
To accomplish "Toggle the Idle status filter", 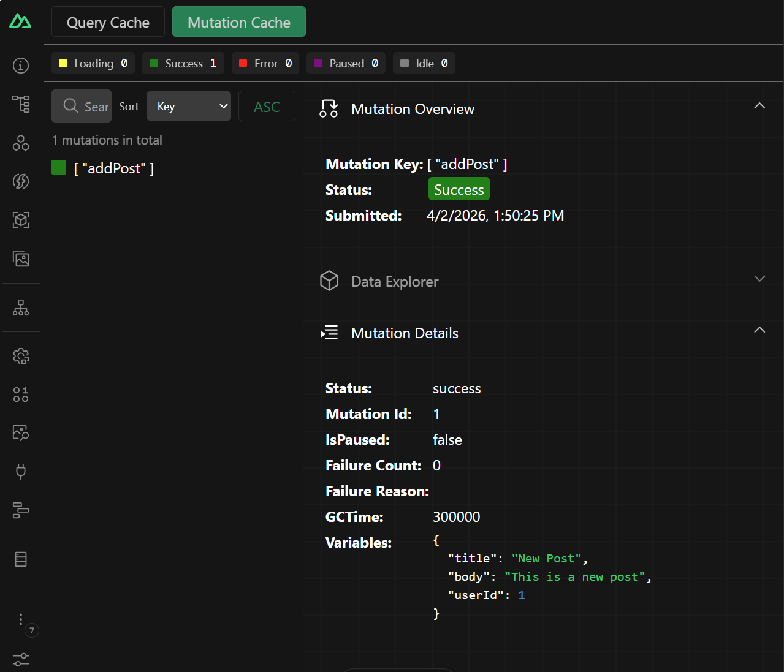I will 424,63.
